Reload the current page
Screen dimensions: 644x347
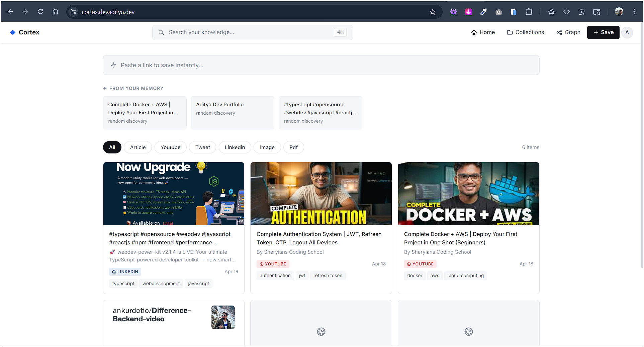[40, 12]
